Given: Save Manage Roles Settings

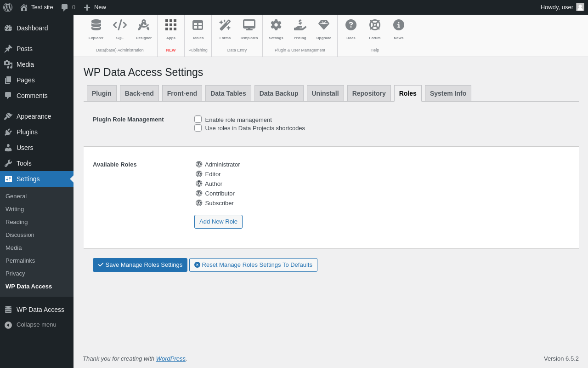Looking at the screenshot, I should coord(140,265).
